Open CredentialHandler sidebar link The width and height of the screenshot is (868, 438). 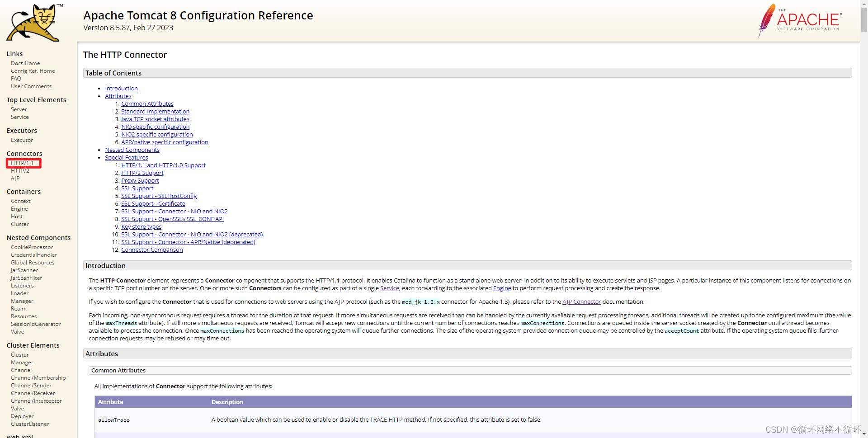tap(34, 255)
